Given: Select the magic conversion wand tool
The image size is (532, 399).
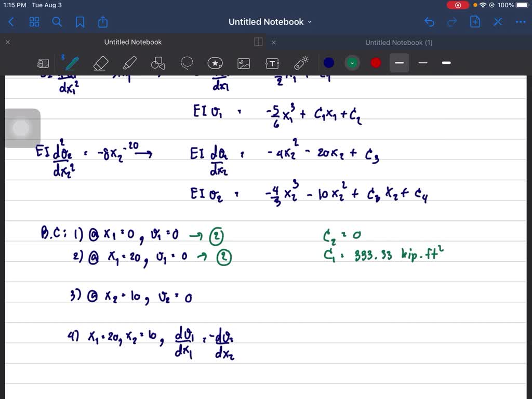Looking at the screenshot, I should [301, 63].
